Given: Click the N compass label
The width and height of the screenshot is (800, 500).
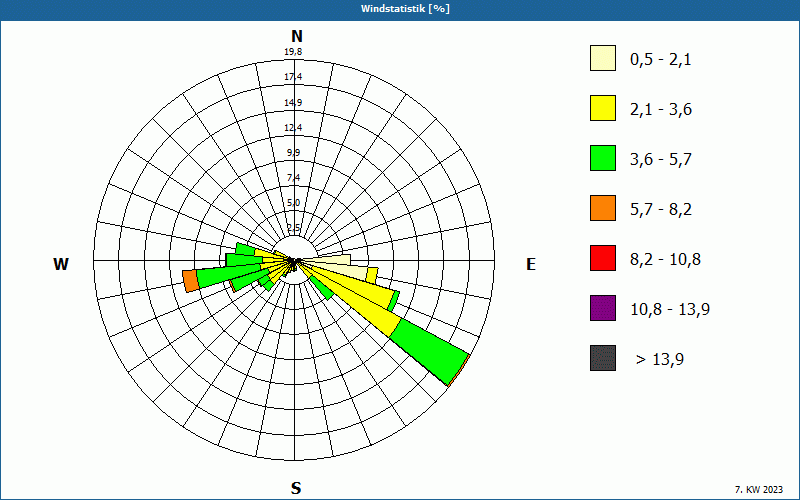Looking at the screenshot, I should (296, 36).
